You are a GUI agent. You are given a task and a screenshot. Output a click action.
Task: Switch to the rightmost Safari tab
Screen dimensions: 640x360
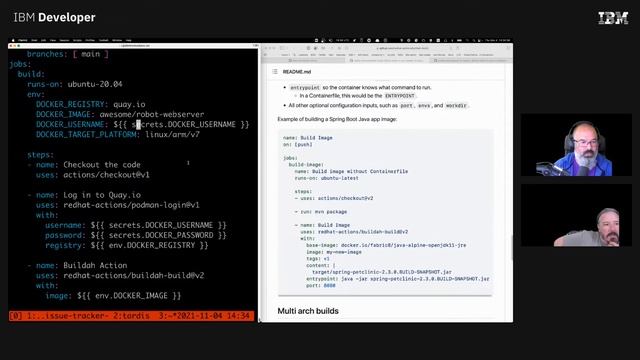[471, 60]
